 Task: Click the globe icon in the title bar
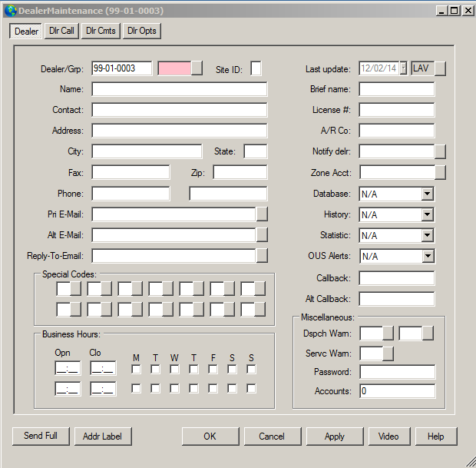(x=11, y=11)
